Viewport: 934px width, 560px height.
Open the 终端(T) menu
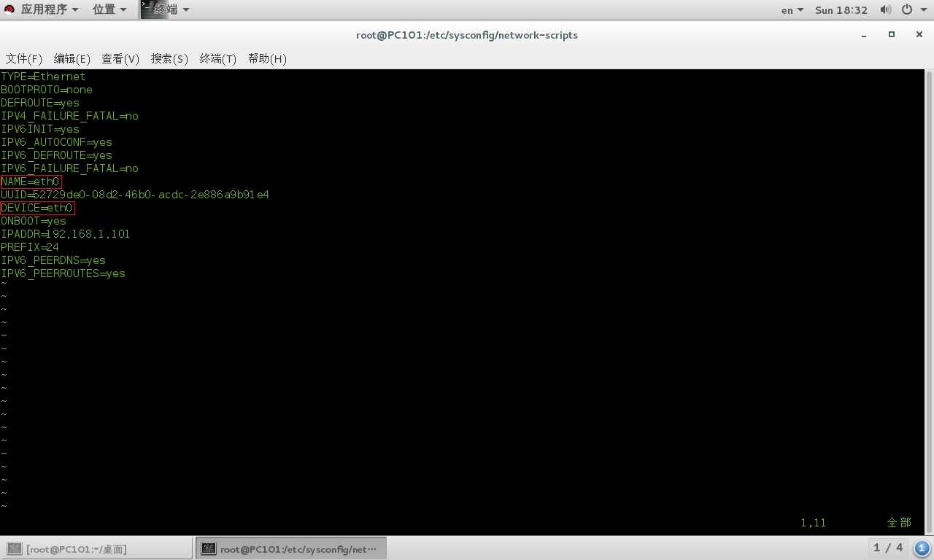(x=218, y=59)
